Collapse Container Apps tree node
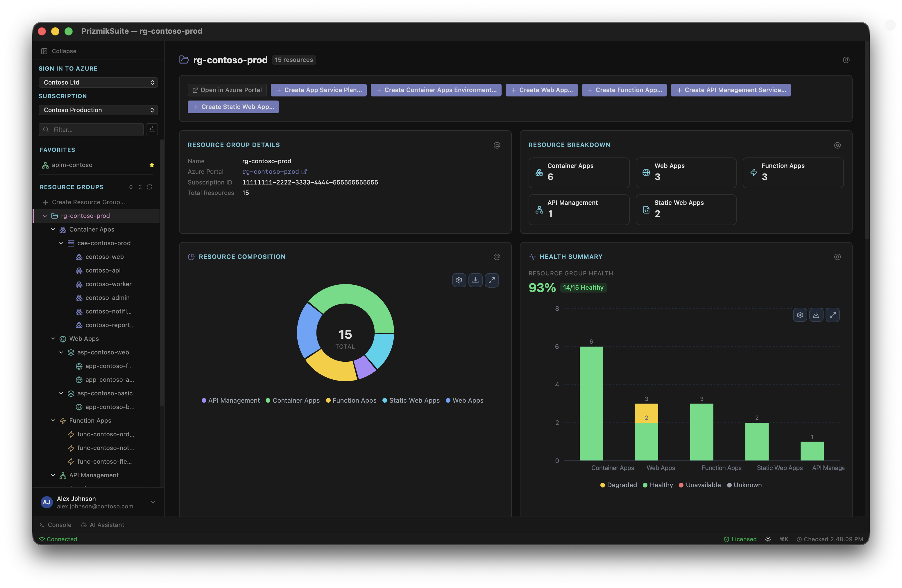 [x=53, y=230]
